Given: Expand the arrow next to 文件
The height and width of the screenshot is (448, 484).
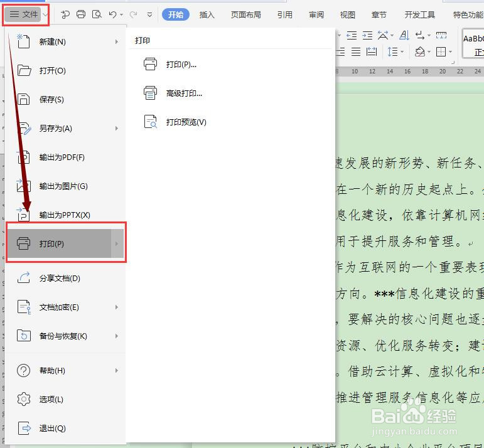Looking at the screenshot, I should point(45,14).
